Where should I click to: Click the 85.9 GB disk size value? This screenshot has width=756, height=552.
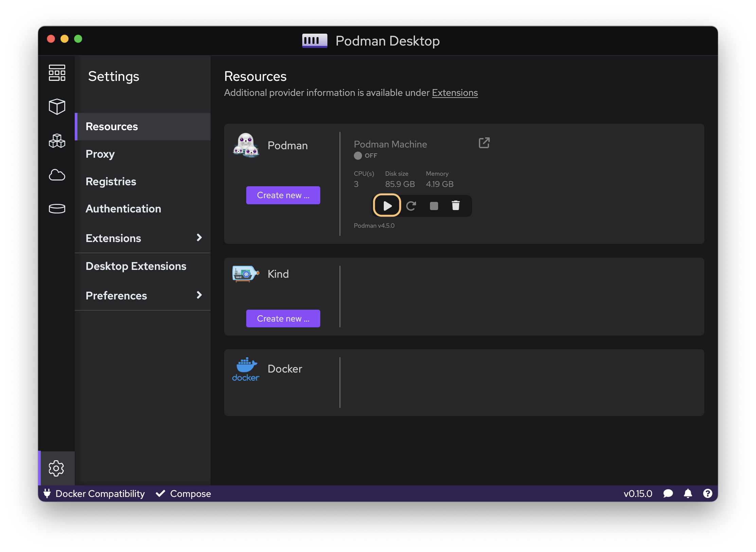click(400, 184)
